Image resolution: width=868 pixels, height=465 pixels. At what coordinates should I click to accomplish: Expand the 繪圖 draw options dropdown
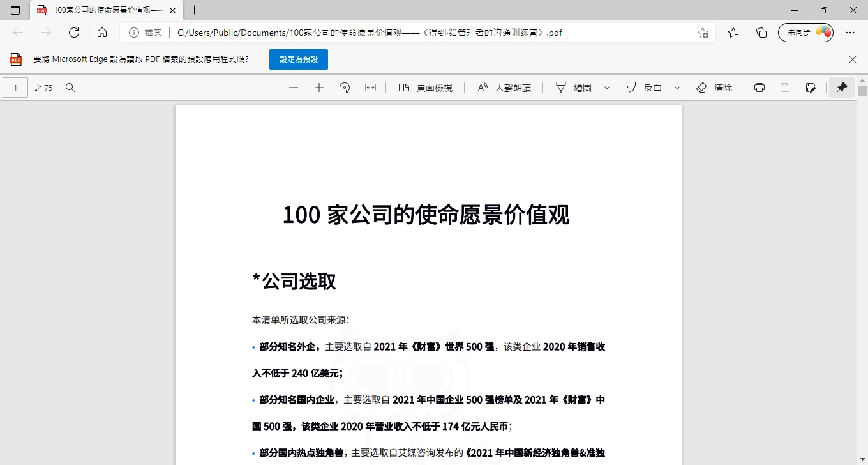click(607, 88)
